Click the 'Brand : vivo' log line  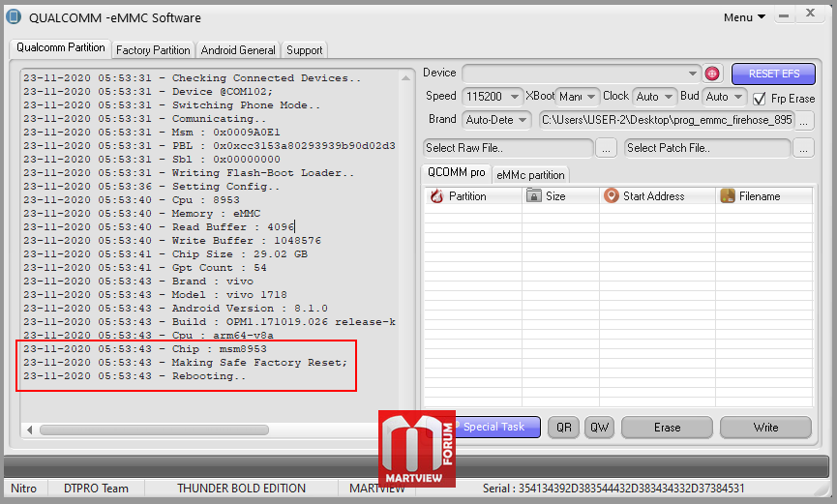(138, 281)
